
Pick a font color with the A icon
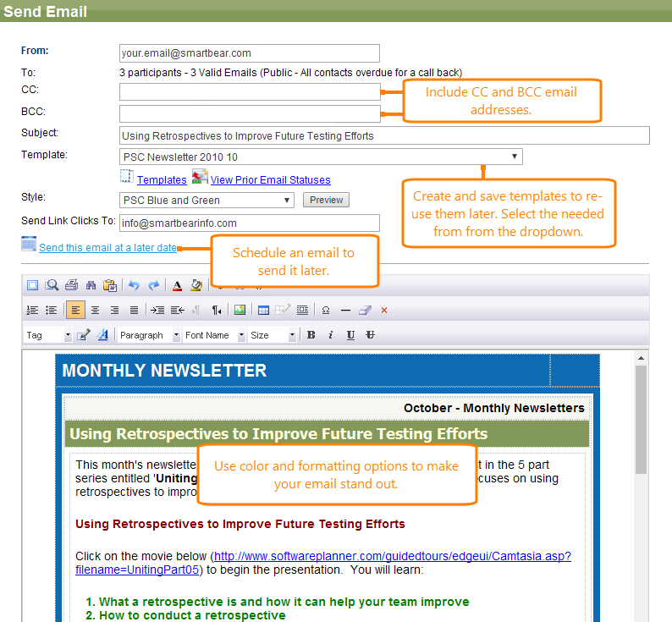coord(177,286)
